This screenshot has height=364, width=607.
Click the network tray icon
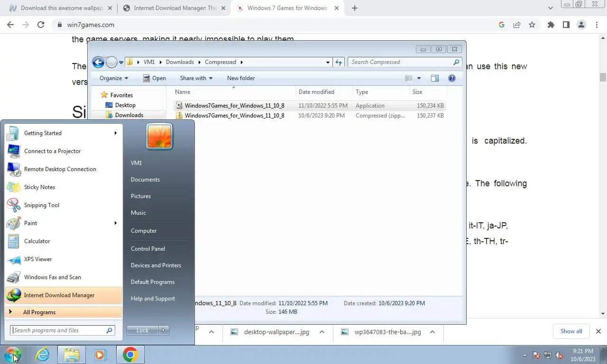pyautogui.click(x=548, y=355)
